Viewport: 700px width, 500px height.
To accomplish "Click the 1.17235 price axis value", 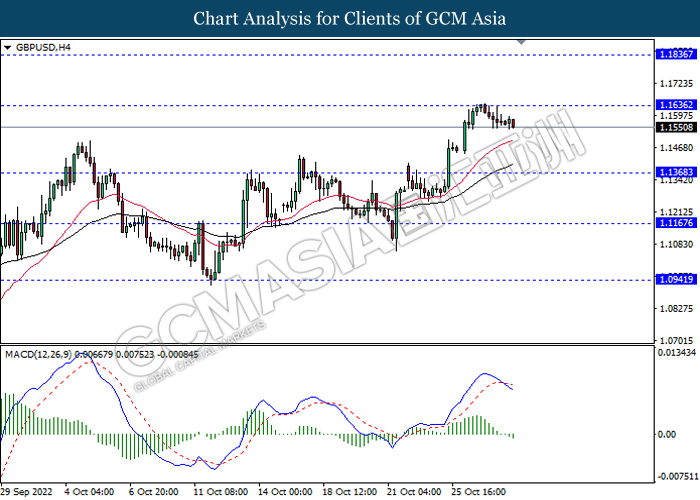I will coord(676,83).
